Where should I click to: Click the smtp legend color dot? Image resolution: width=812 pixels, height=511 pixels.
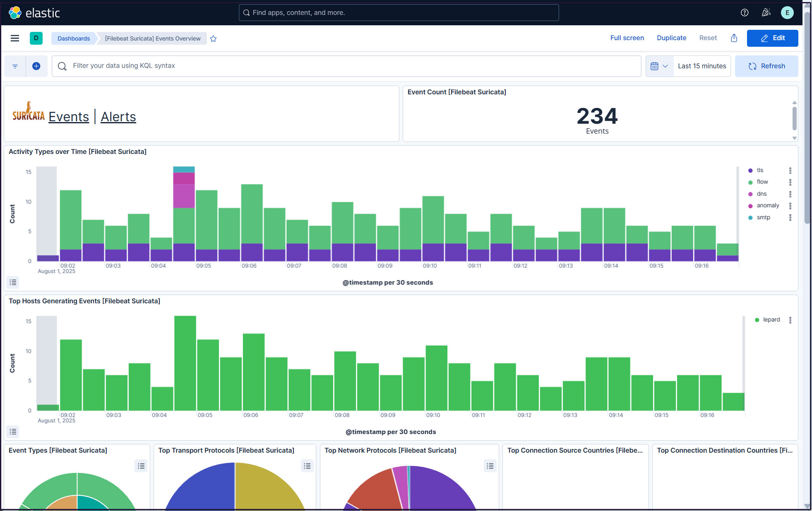tap(750, 218)
